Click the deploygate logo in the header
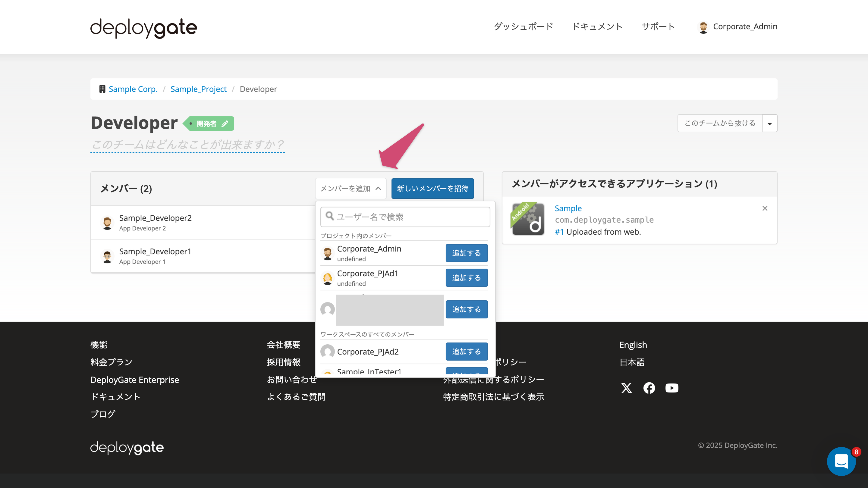Viewport: 868px width, 488px height. pos(143,28)
